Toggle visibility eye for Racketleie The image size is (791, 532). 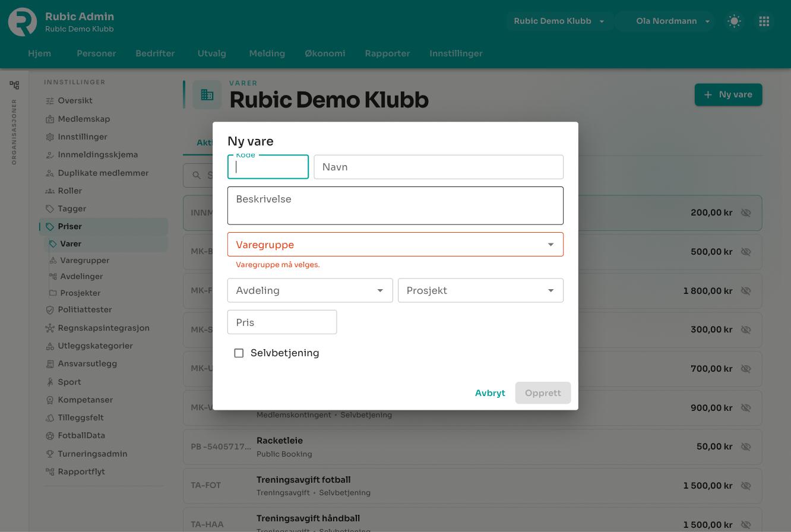click(746, 446)
